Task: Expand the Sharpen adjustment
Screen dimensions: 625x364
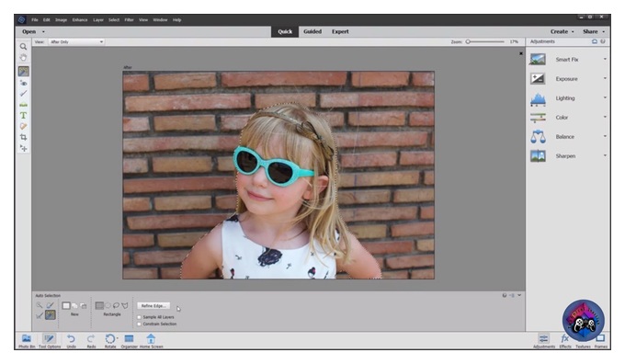Action: pos(605,155)
